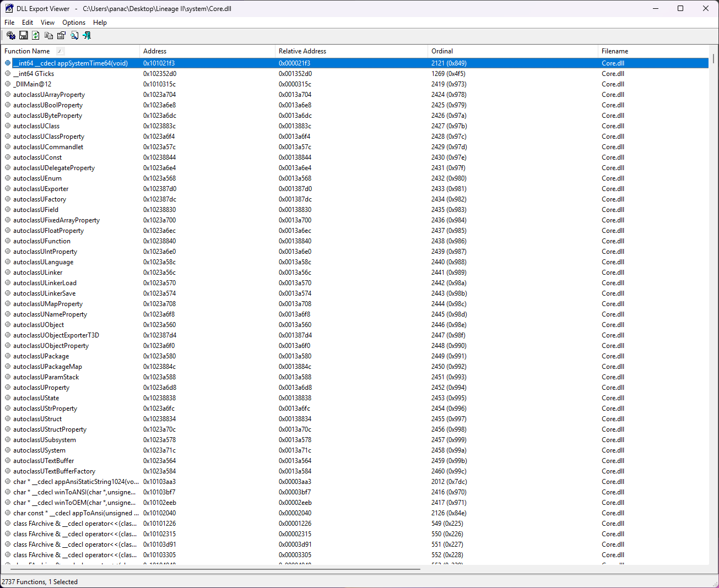Open Select DLL options gears icon
This screenshot has height=588, width=719.
[x=11, y=35]
